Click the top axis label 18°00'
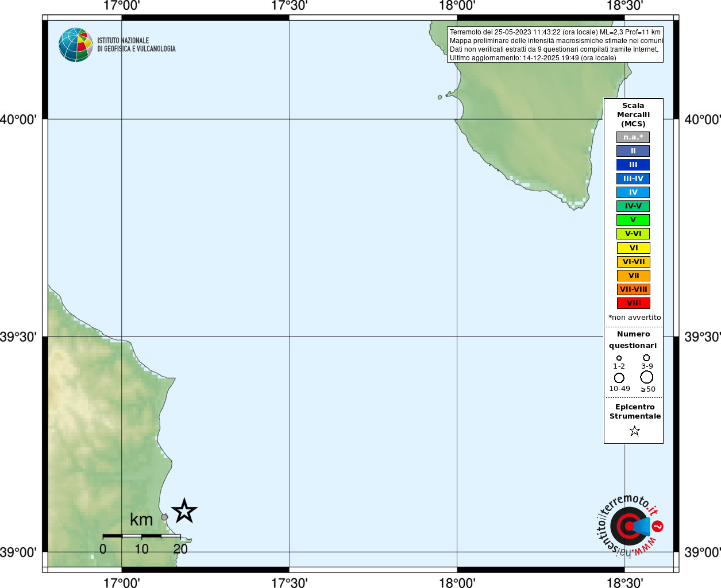Image resolution: width=721 pixels, height=588 pixels. point(457,6)
